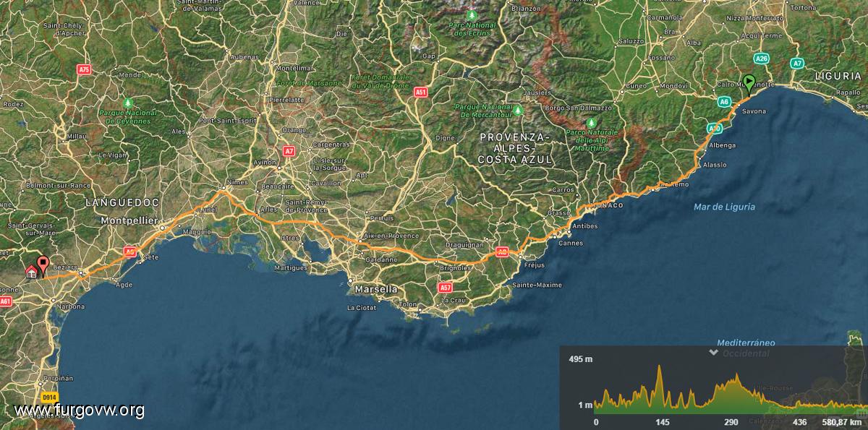Select the Albenga town label
The height and width of the screenshot is (430, 868).
(721, 146)
